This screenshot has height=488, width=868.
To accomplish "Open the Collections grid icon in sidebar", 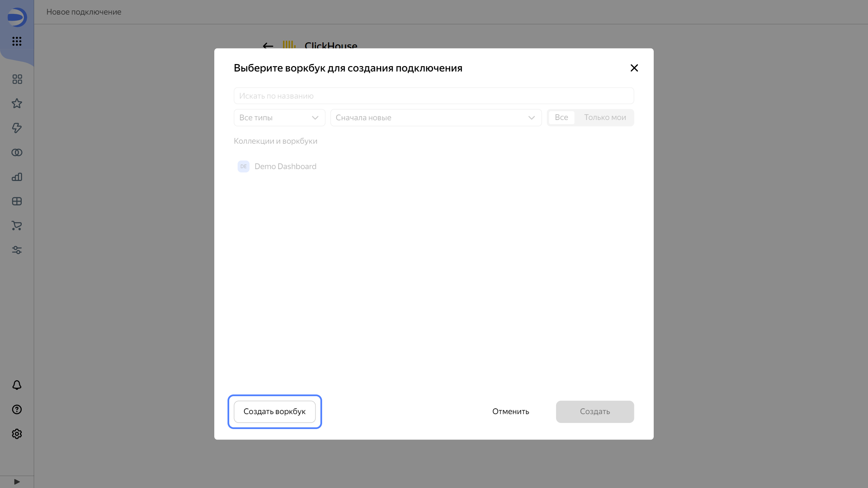I will pos(17,79).
